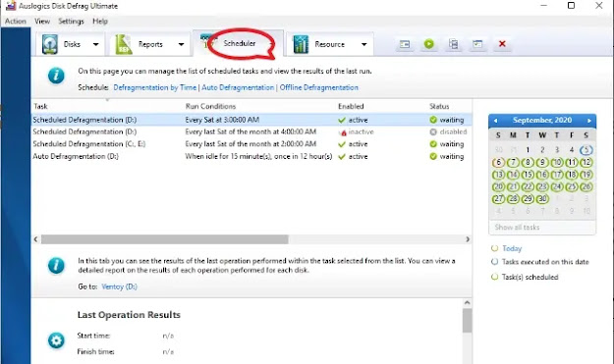
Task: Follow the Ventoy (D:) link
Action: 119,286
